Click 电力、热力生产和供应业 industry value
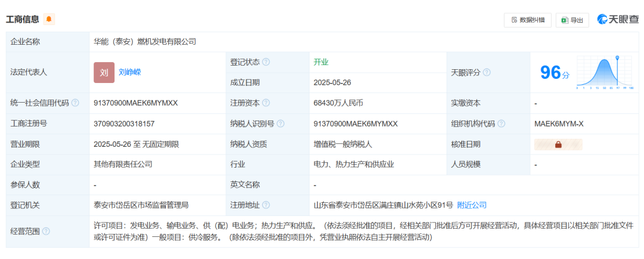This screenshot has height=259, width=644. click(x=354, y=165)
